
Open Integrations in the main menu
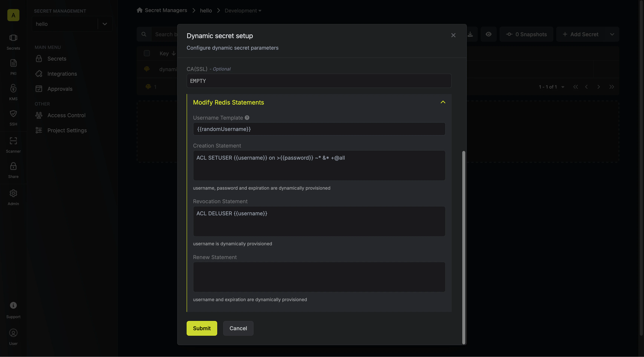[62, 74]
